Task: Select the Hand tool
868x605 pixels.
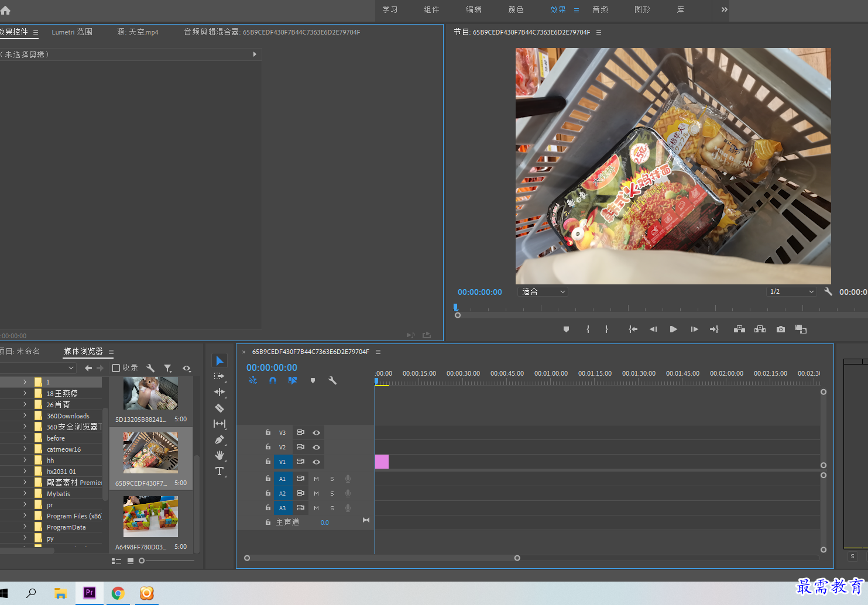Action: tap(219, 455)
